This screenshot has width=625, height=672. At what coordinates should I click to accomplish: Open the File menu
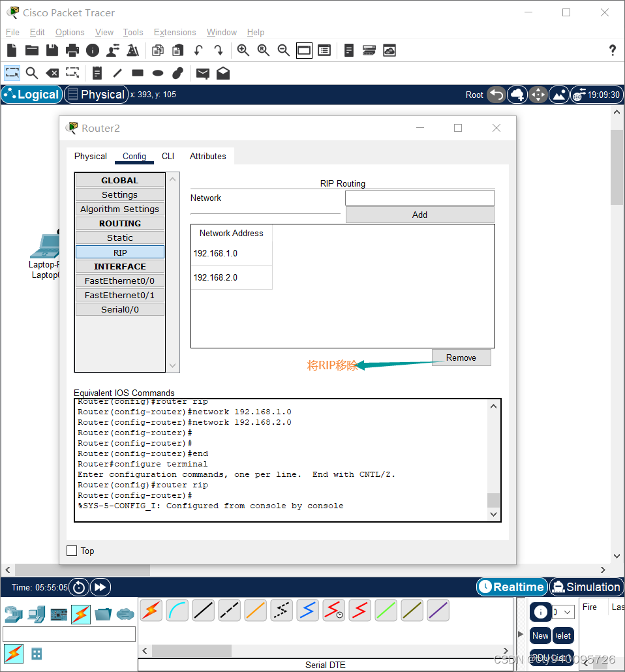click(12, 32)
